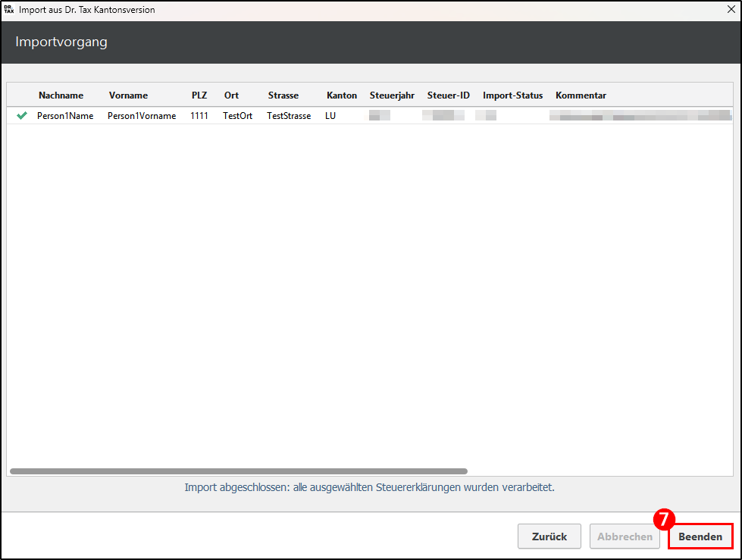
Task: Click the PLZ column header
Action: pyautogui.click(x=199, y=95)
